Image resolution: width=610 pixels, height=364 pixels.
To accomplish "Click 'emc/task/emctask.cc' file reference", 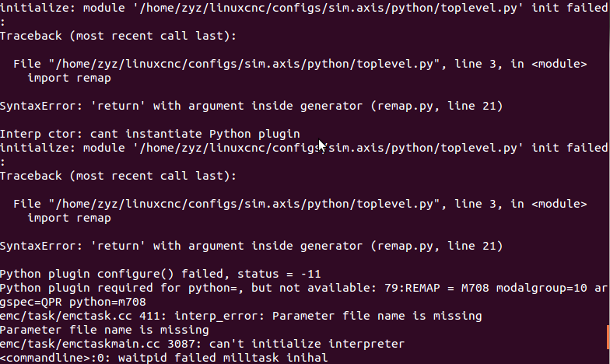I will [65, 316].
